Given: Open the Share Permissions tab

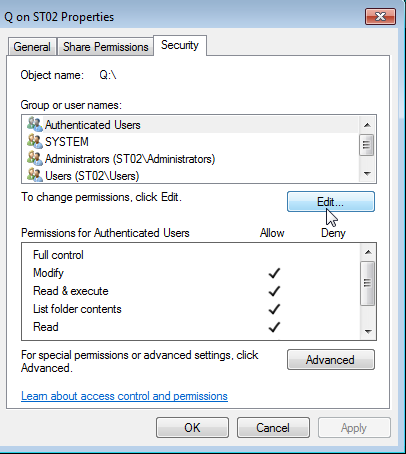Looking at the screenshot, I should tap(106, 47).
